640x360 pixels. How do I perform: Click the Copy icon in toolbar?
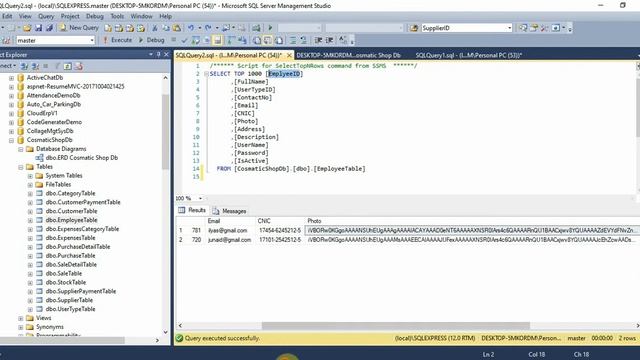pos(166,28)
